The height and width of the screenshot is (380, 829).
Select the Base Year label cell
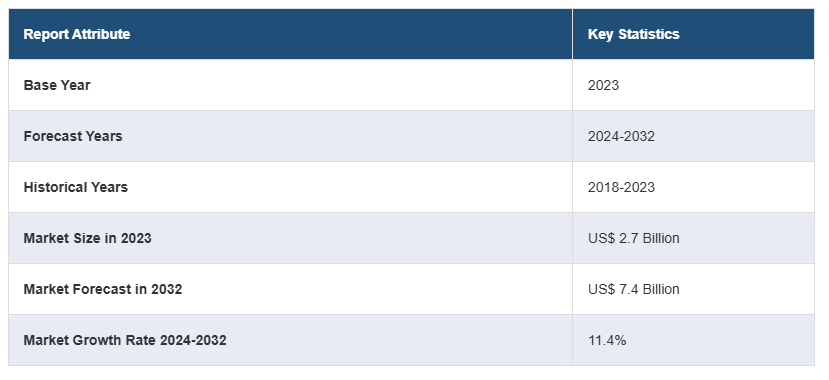click(x=290, y=85)
